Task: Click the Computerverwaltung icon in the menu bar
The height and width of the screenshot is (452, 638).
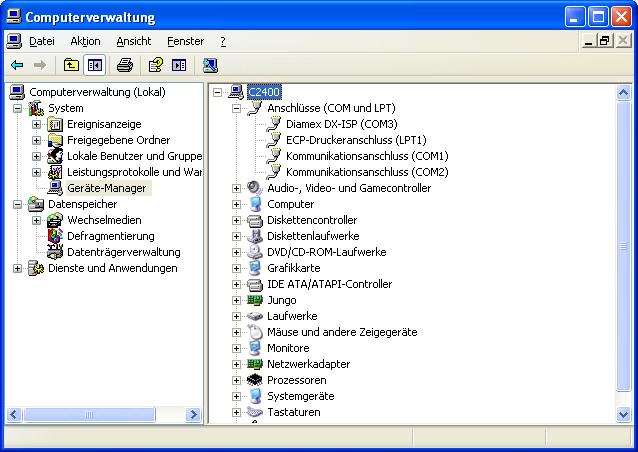Action: 14,41
